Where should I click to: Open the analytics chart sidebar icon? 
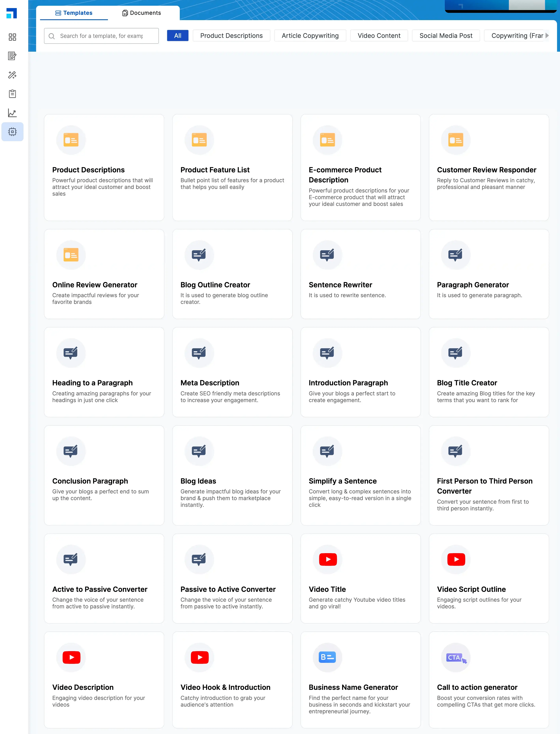click(12, 113)
